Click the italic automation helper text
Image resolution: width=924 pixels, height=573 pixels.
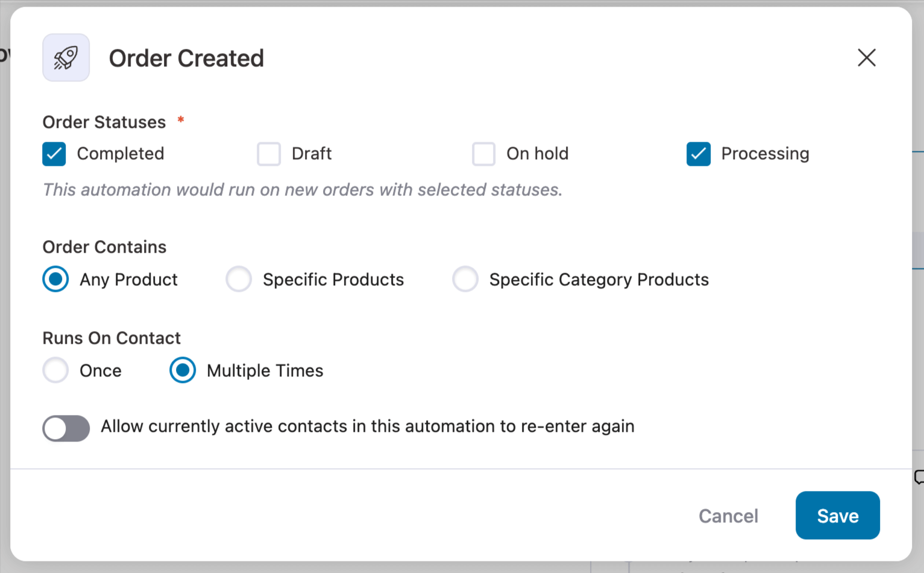pos(302,189)
